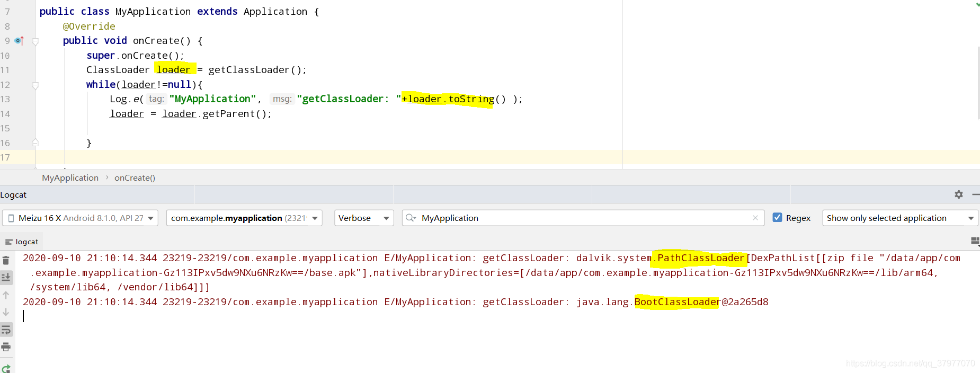Click the print icon in logcat sidebar
The image size is (980, 373).
[6, 347]
